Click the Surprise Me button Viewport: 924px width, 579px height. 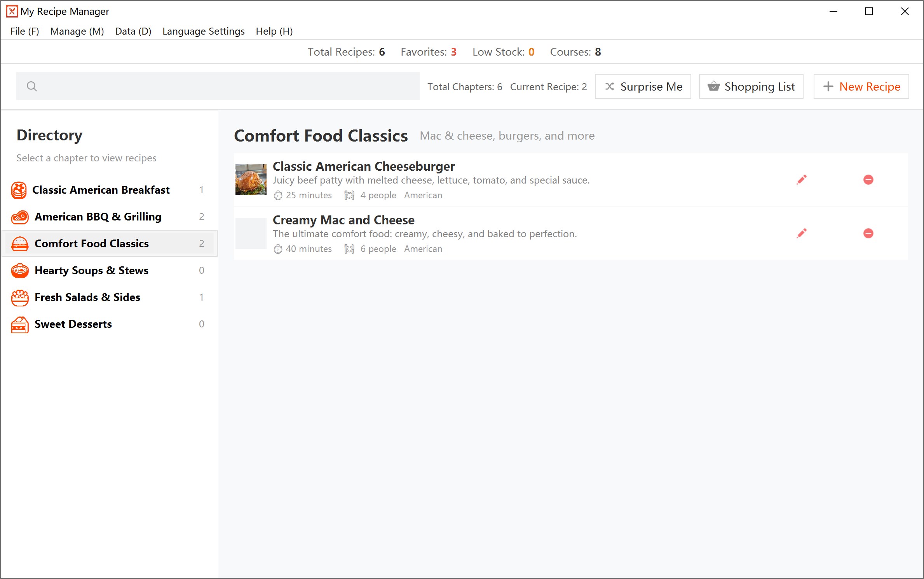pyautogui.click(x=643, y=86)
